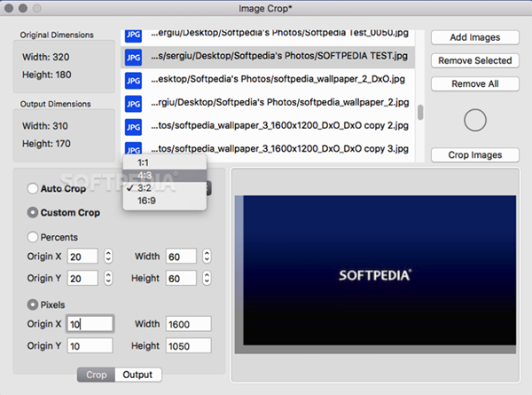This screenshot has width=532, height=395.
Task: Switch to the Crop tab
Action: click(x=96, y=375)
